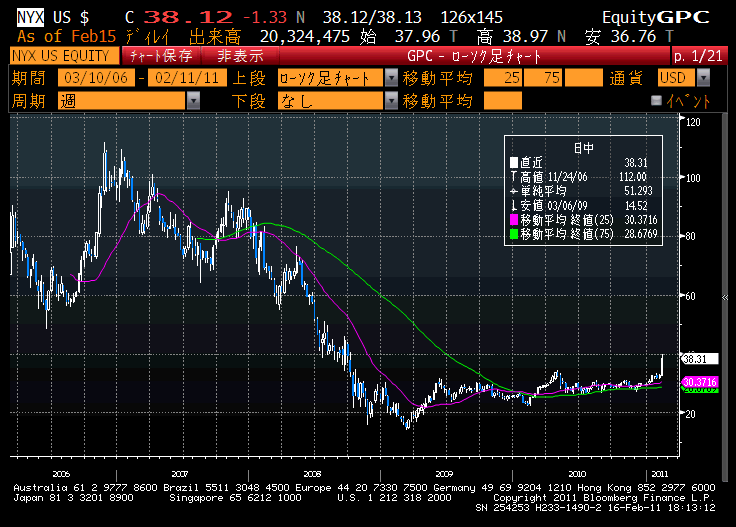Click the low price 36.76 in header
Viewport: 736px width, 527px height.
[x=633, y=36]
